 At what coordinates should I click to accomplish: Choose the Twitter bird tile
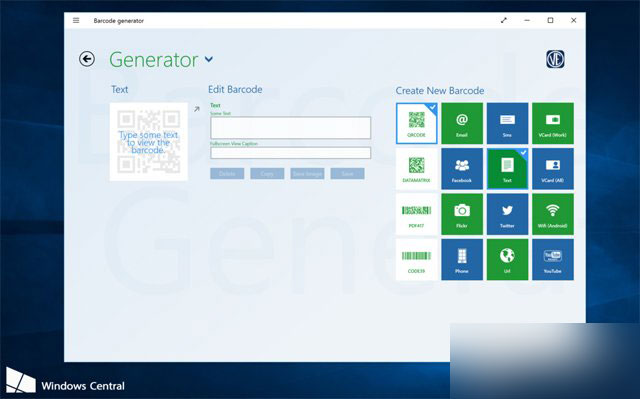[507, 214]
